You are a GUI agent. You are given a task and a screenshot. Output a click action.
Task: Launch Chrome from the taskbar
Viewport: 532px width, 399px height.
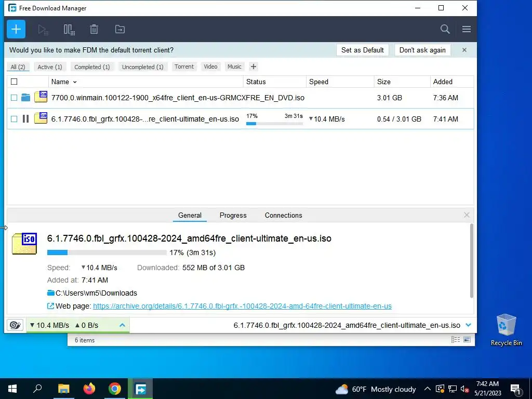pyautogui.click(x=115, y=389)
